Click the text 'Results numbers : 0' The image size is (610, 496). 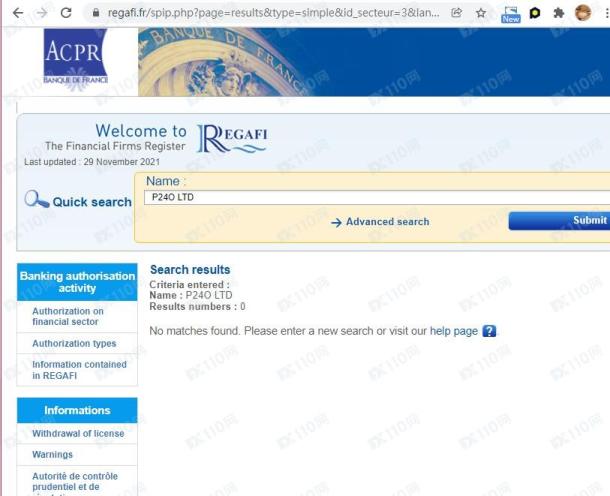197,307
